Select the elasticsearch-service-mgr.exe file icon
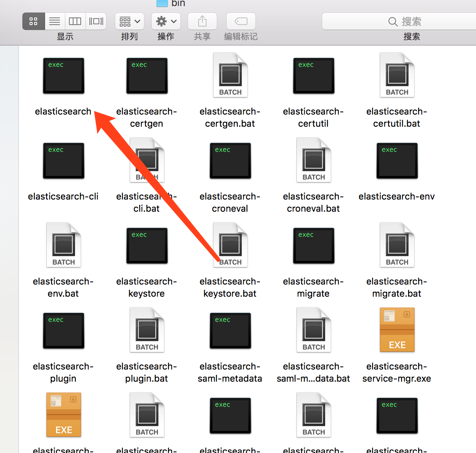This screenshot has height=453, width=476. pos(397,330)
